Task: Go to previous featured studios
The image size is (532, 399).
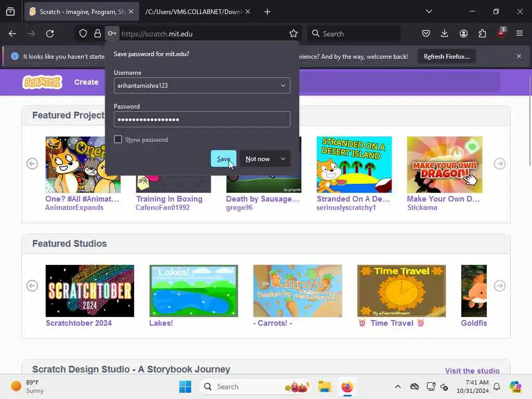Action: (32, 286)
